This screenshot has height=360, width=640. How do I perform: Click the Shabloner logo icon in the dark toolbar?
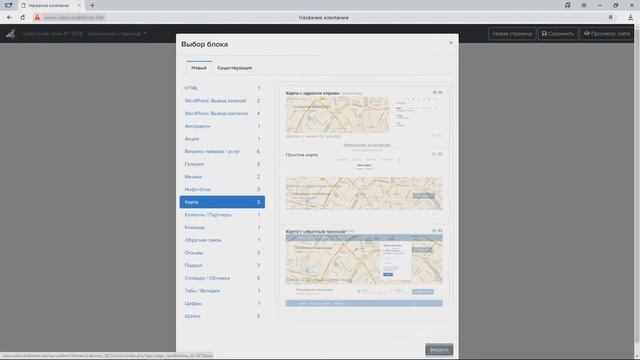[x=11, y=34]
